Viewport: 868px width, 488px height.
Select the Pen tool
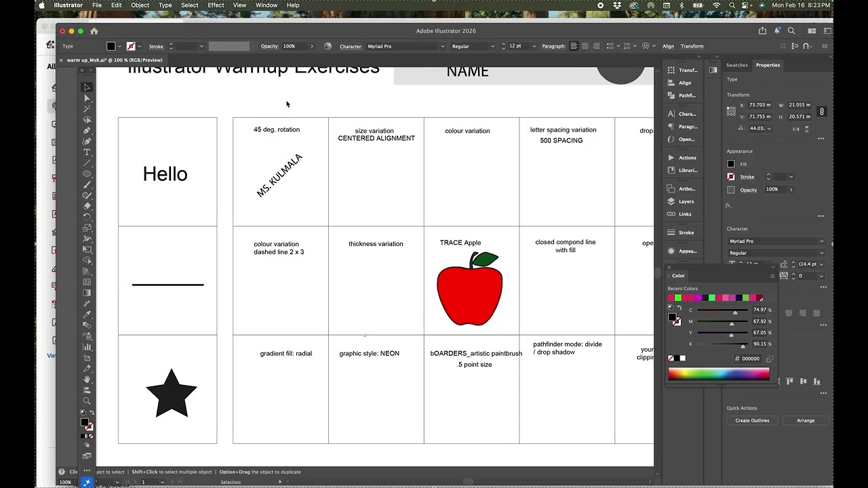(87, 131)
